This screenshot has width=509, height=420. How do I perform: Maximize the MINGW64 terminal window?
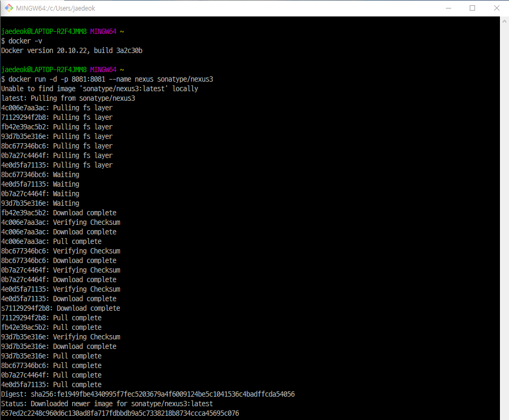[472, 8]
